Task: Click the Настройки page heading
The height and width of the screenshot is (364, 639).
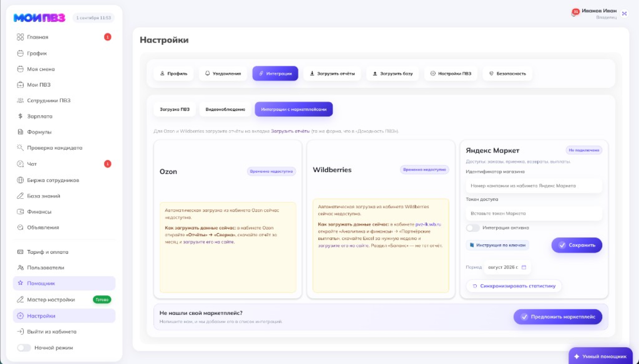Action: (164, 40)
